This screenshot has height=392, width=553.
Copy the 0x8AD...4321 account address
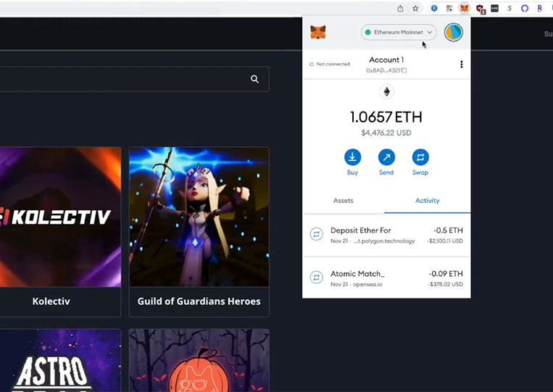[x=386, y=70]
